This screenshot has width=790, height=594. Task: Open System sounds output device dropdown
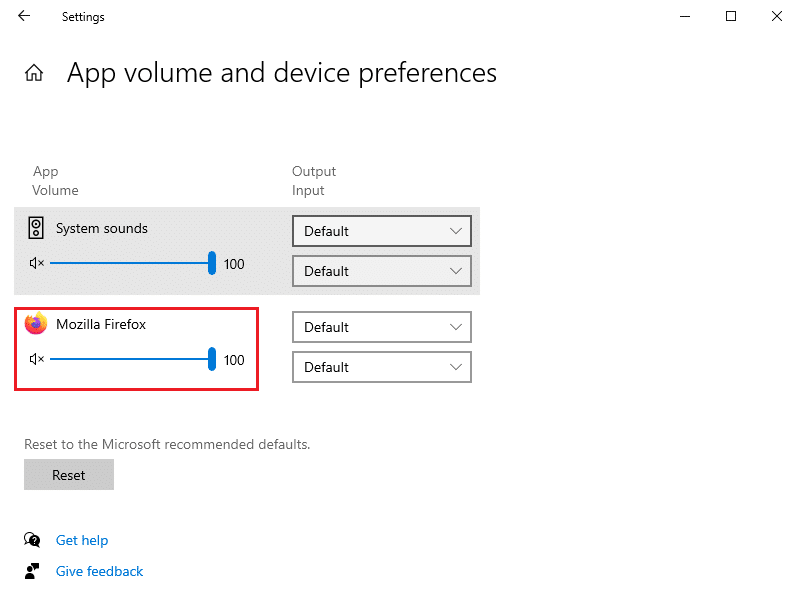coord(381,231)
